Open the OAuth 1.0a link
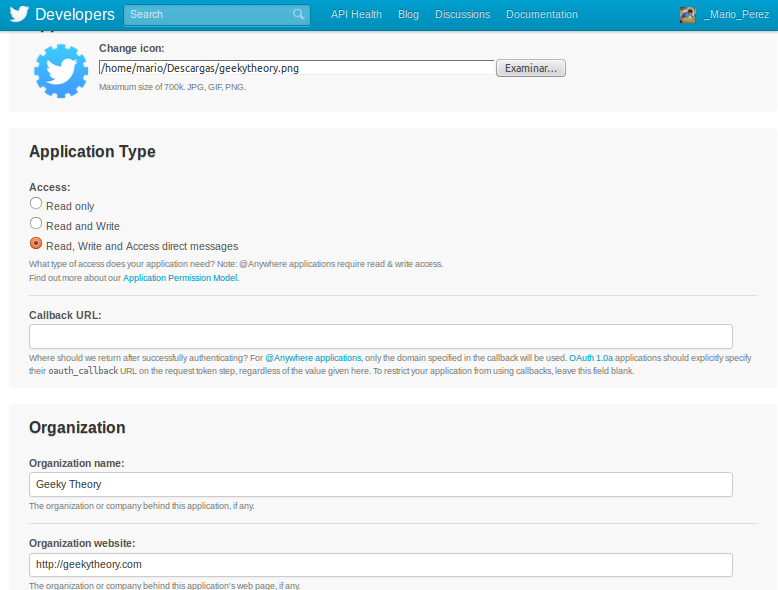The width and height of the screenshot is (778, 590). (591, 358)
